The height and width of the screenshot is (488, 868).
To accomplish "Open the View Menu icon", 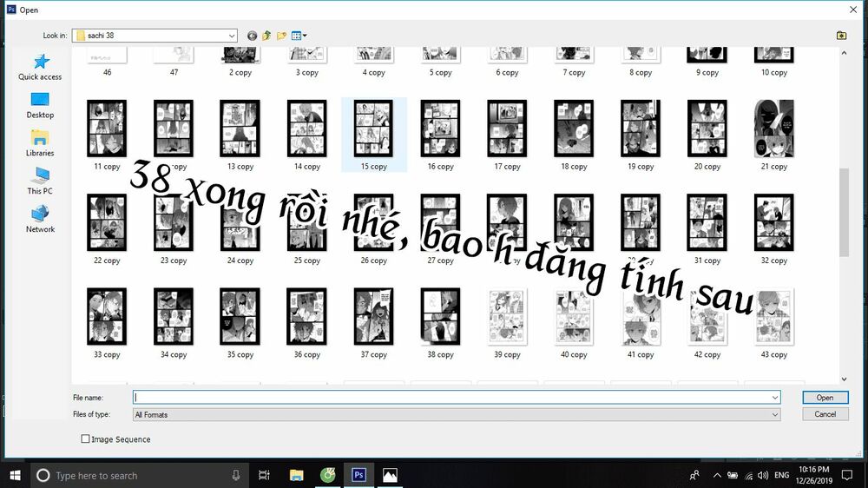I will pos(299,36).
